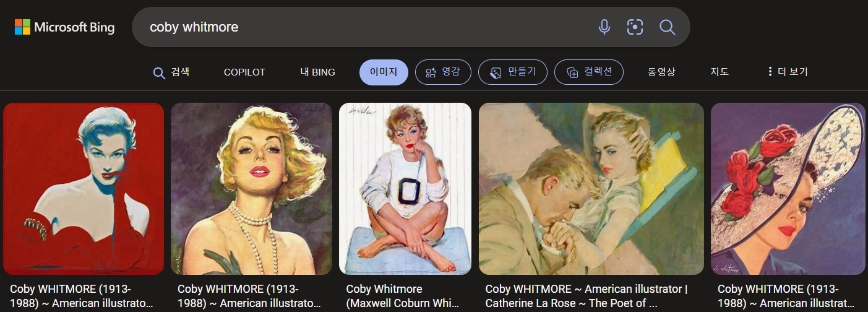
Task: Open the woman in rose hat thumbnail
Action: click(x=788, y=189)
